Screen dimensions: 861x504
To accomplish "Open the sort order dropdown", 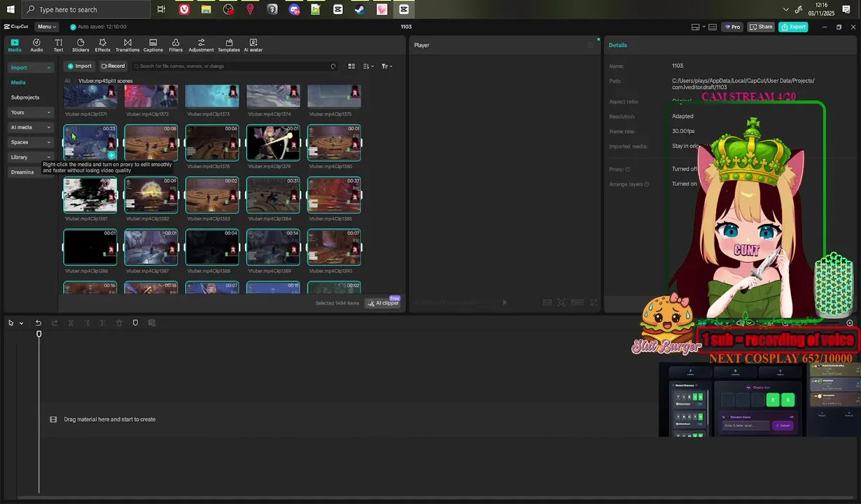I will [x=369, y=66].
